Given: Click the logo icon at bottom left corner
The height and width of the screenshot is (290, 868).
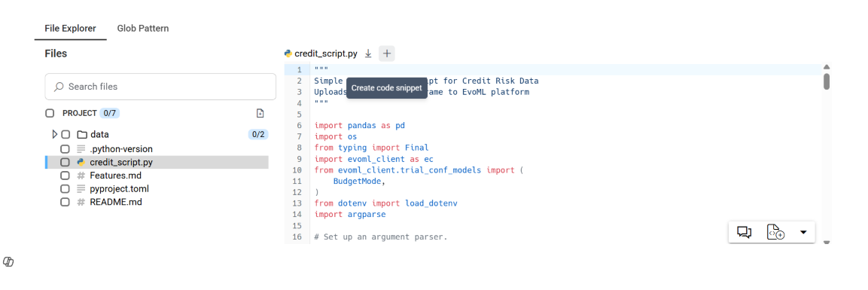Looking at the screenshot, I should tap(8, 262).
